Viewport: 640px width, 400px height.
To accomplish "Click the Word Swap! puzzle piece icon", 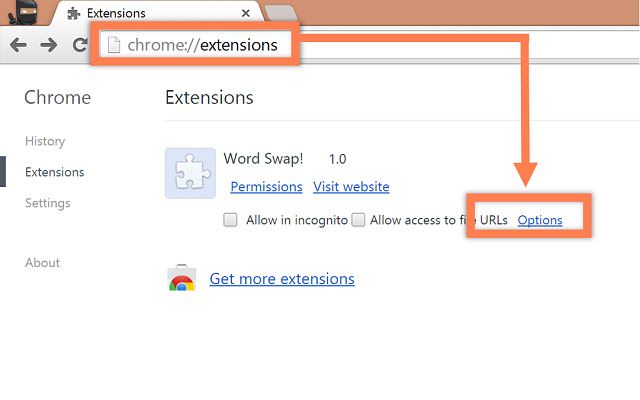I will (x=190, y=173).
